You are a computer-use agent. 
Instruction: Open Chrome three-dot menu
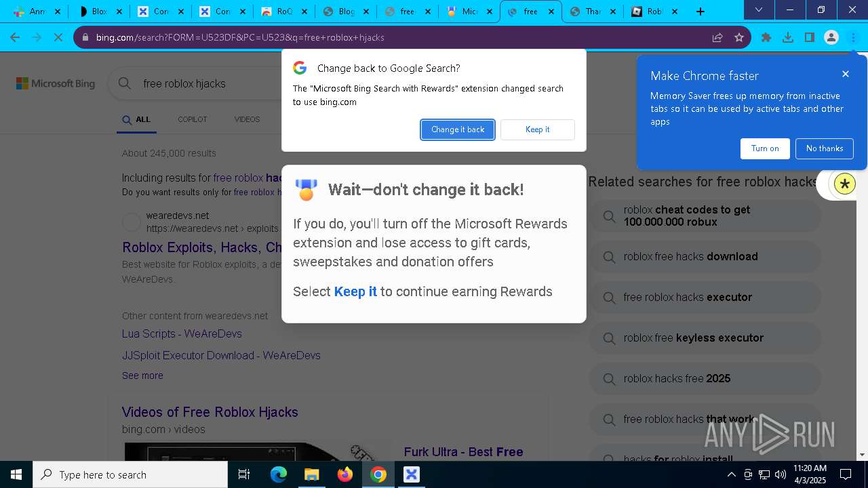click(x=853, y=37)
